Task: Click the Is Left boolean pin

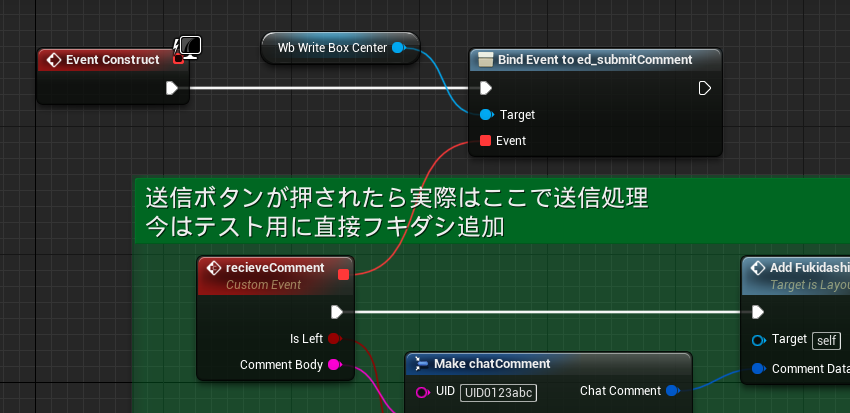Action: pos(334,339)
